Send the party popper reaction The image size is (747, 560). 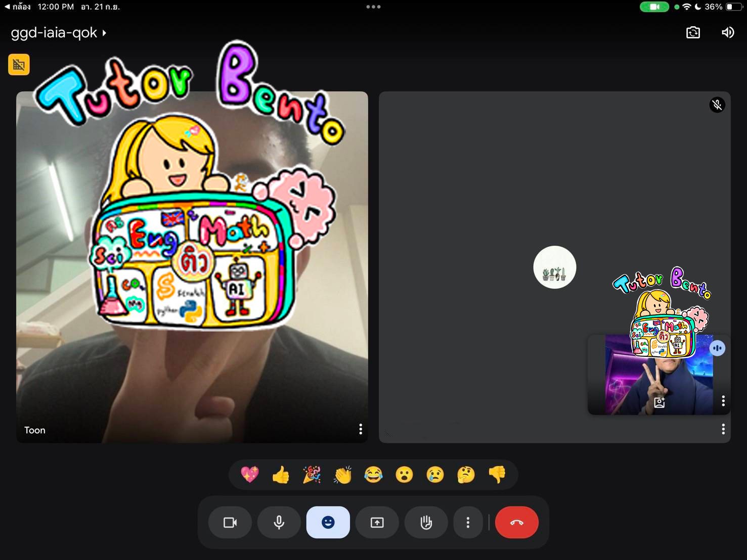tap(312, 475)
